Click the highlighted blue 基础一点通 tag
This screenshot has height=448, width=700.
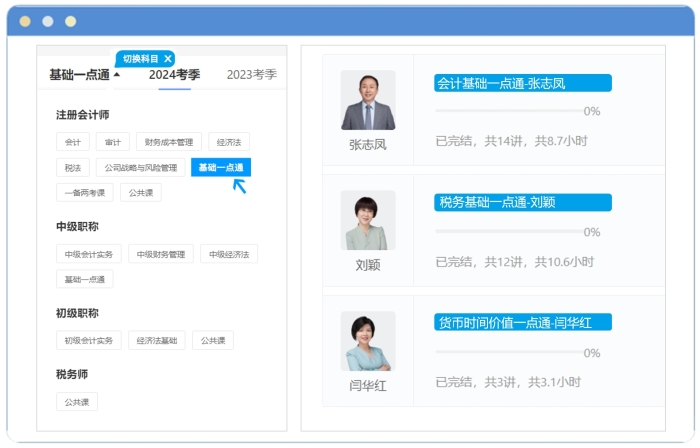tap(220, 168)
